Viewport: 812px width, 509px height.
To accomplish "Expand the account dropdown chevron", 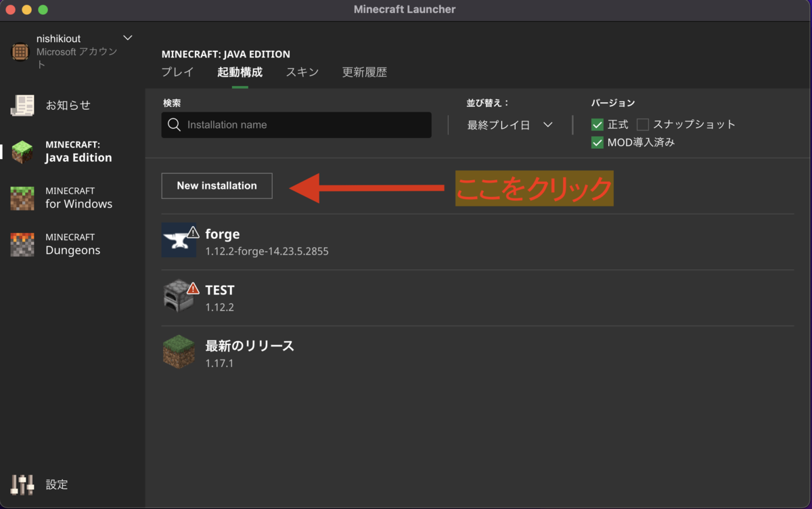I will coord(128,38).
